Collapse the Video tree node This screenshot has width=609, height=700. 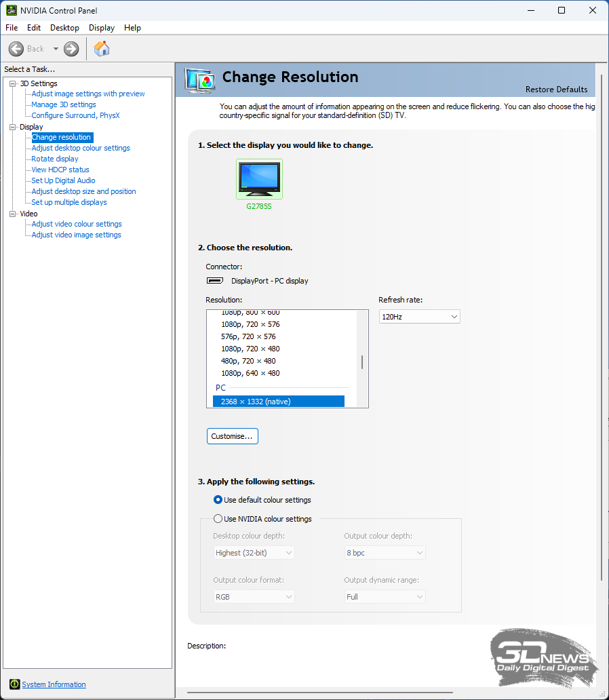tap(12, 214)
